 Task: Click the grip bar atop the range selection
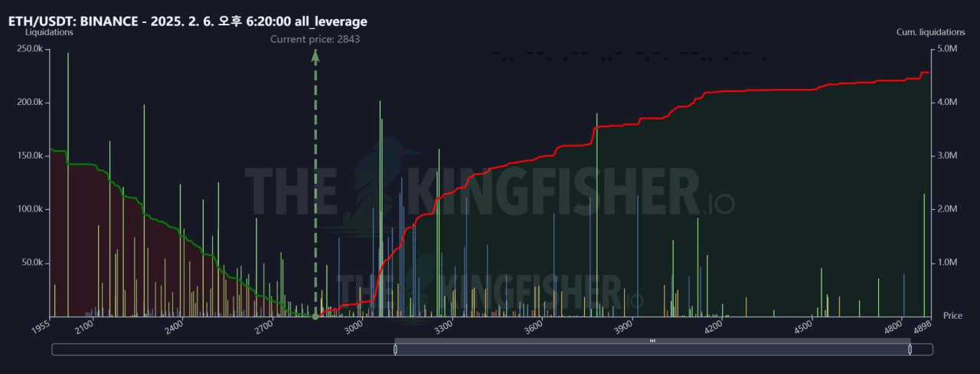(652, 341)
